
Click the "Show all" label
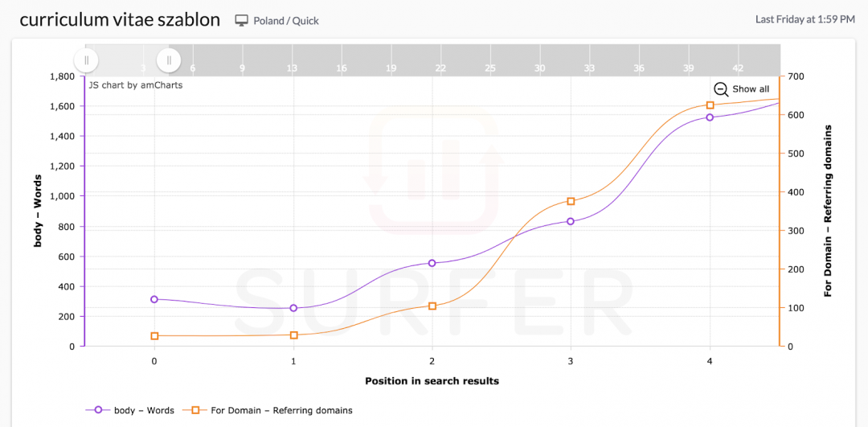[751, 89]
